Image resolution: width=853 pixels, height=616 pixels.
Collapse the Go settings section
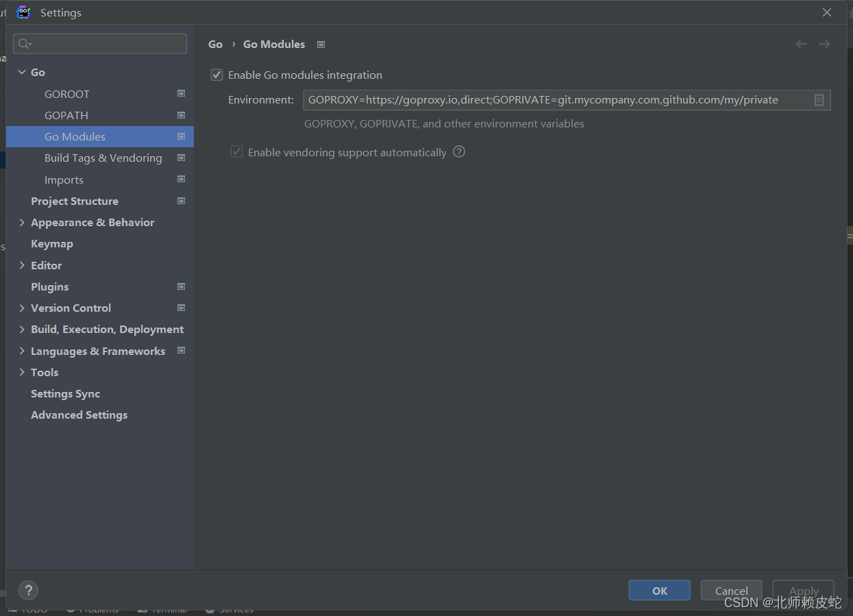(x=22, y=72)
